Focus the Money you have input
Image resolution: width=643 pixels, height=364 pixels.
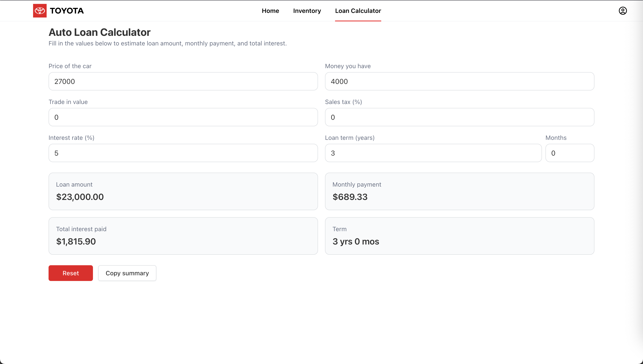point(459,81)
